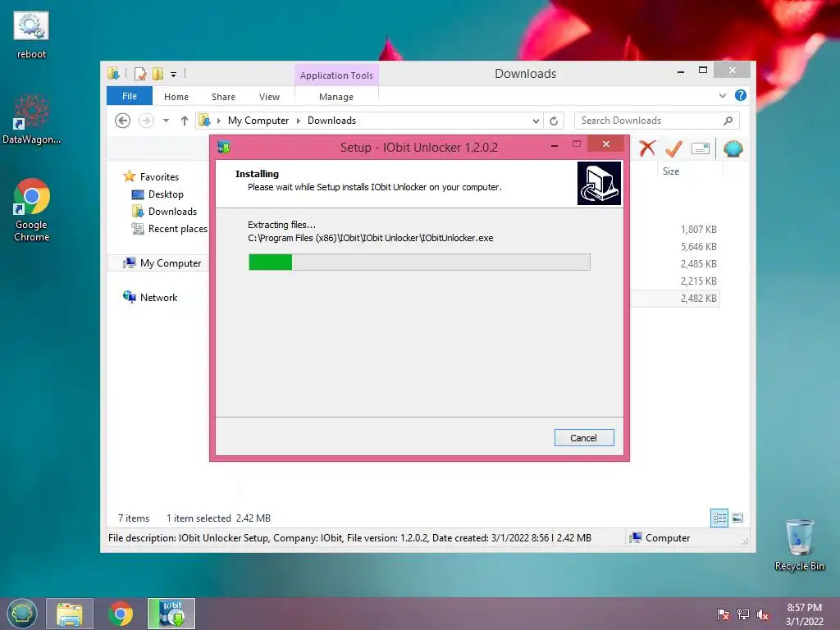Click the green installation progress bar
The image size is (840, 630).
pyautogui.click(x=419, y=262)
